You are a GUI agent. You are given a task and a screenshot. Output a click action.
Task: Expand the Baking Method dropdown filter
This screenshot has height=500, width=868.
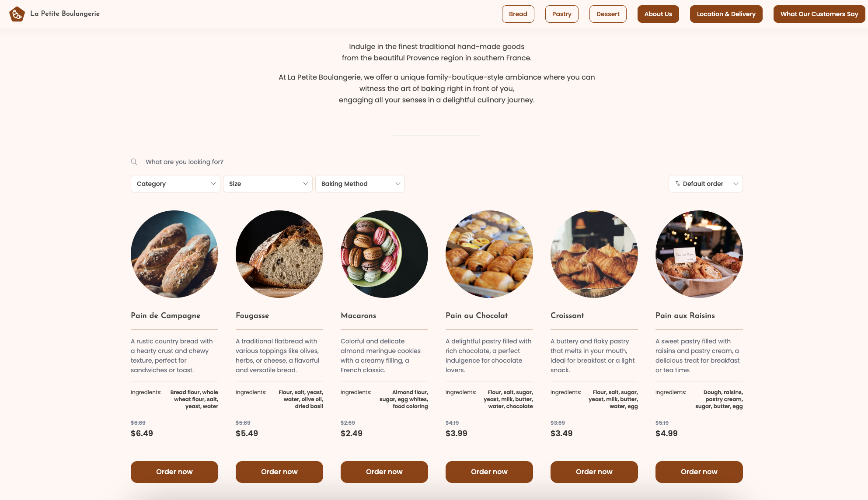[360, 184]
